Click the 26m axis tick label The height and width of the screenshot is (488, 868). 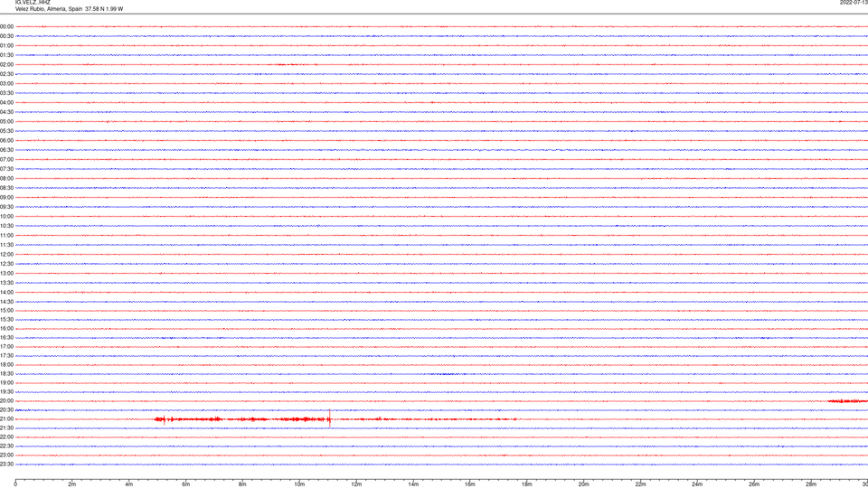click(x=754, y=484)
